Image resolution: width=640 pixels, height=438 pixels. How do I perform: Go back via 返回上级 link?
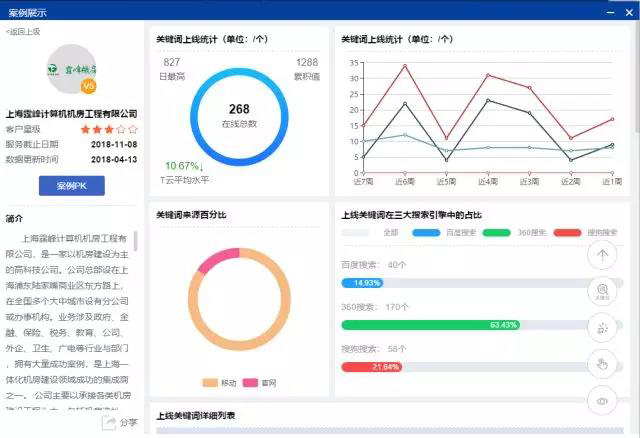(x=23, y=32)
